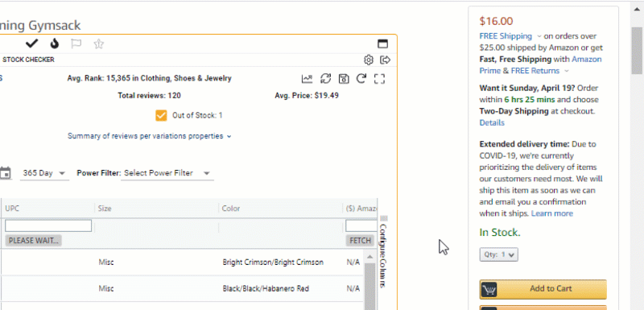Select the STOCK CHECKER tab

coord(28,60)
